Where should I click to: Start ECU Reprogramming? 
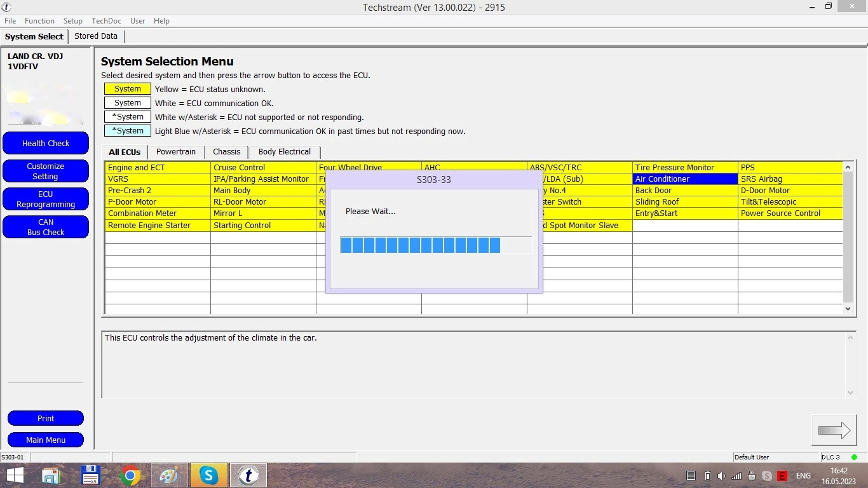pyautogui.click(x=46, y=199)
